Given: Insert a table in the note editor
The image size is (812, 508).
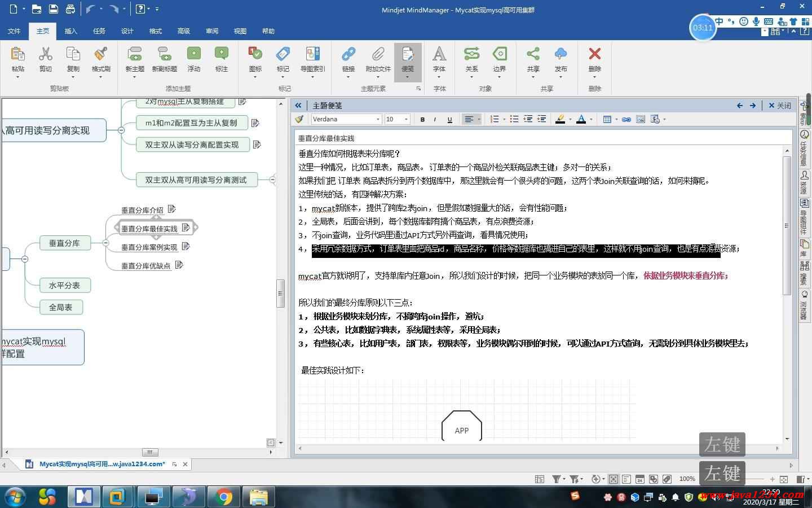Looking at the screenshot, I should [607, 119].
